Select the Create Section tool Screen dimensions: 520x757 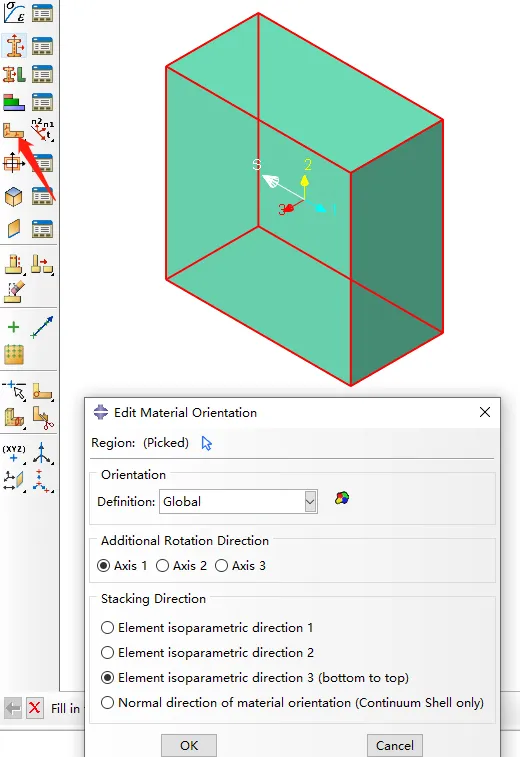point(14,46)
